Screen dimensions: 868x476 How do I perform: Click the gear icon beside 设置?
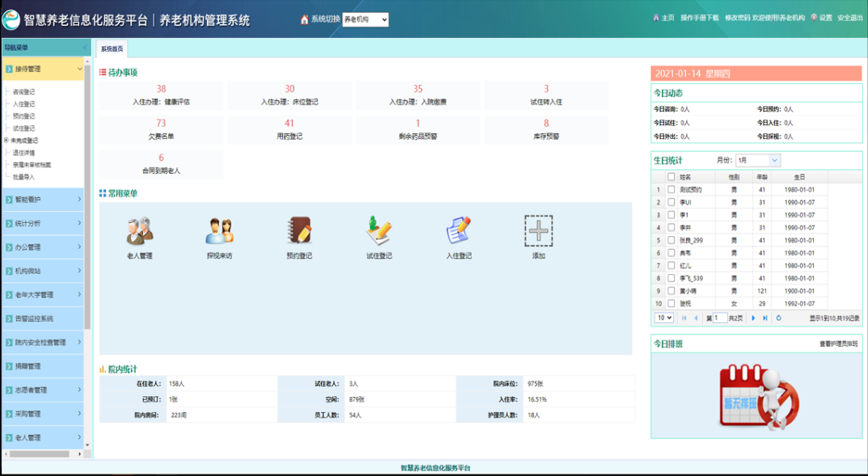click(x=814, y=17)
